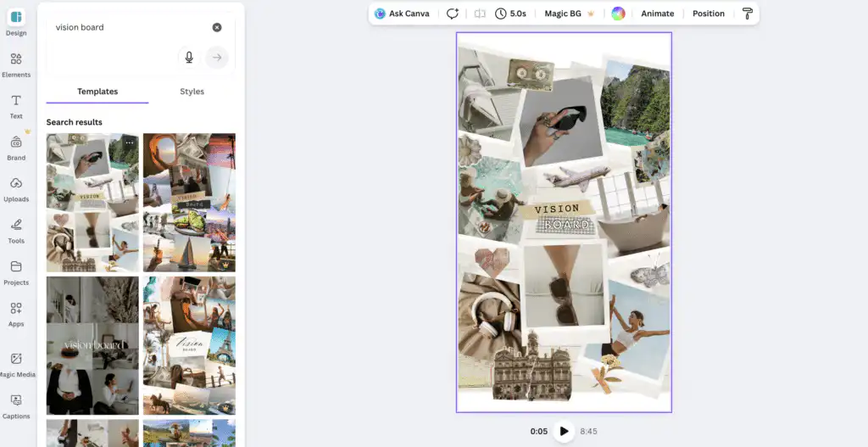868x447 pixels.
Task: Open the rainbow color picker swatch
Action: pyautogui.click(x=618, y=14)
